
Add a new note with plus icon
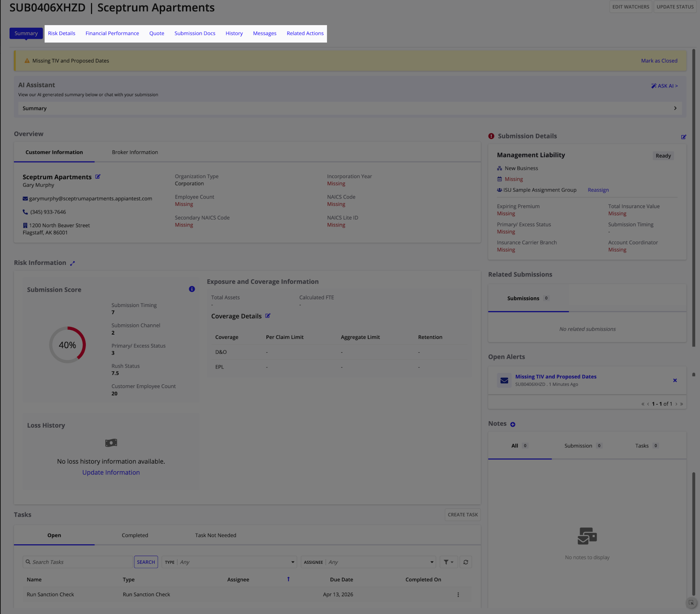513,424
